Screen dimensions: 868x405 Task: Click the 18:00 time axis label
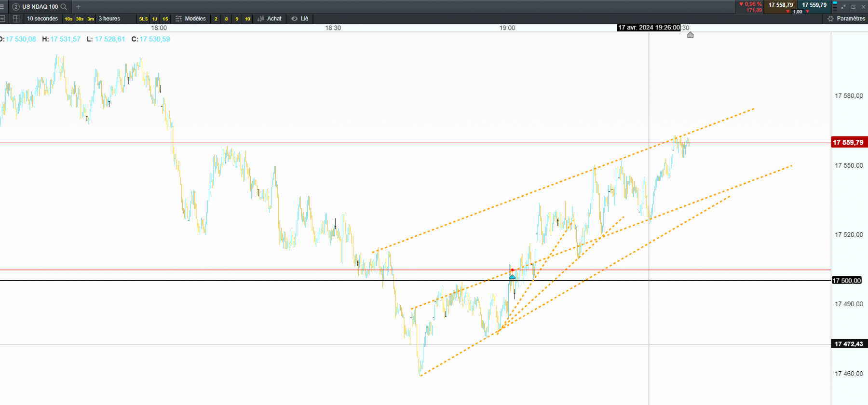pos(159,28)
